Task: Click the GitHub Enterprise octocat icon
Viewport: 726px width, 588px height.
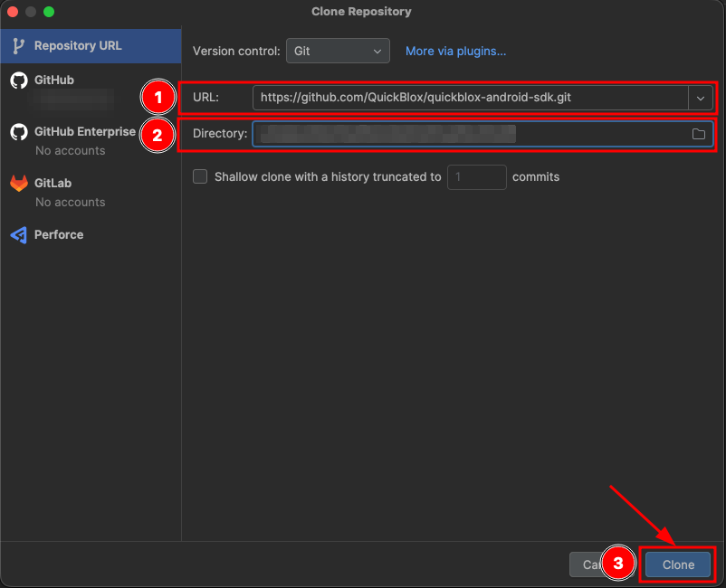Action: pos(19,132)
